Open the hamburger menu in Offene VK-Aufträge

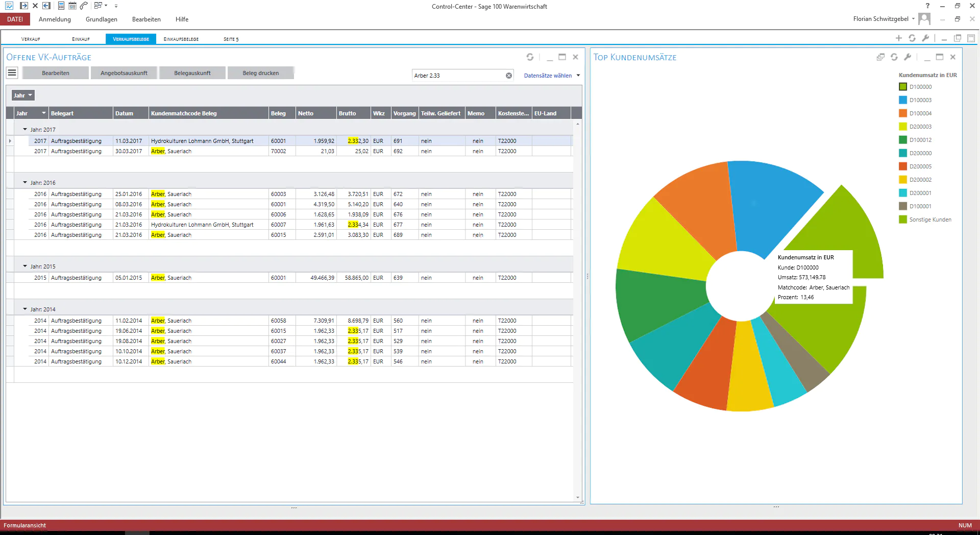12,73
